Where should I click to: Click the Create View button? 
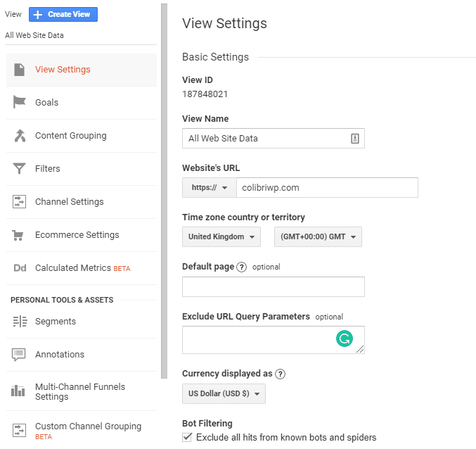point(63,15)
